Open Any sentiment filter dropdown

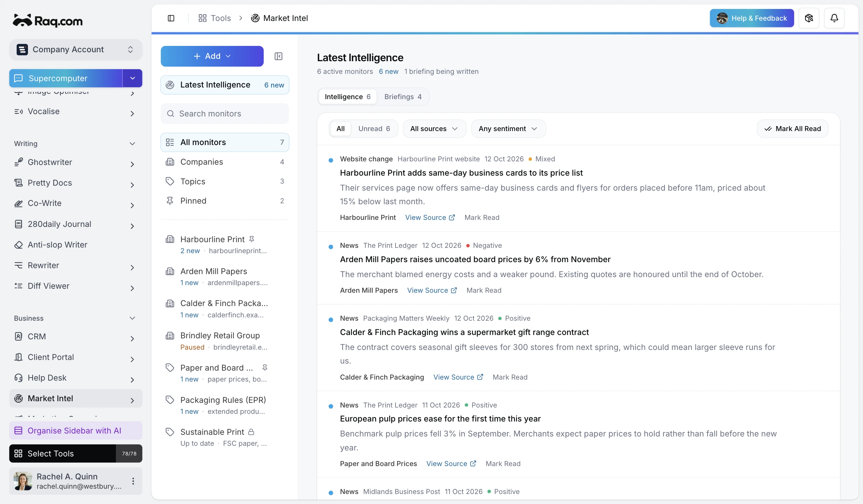click(508, 129)
